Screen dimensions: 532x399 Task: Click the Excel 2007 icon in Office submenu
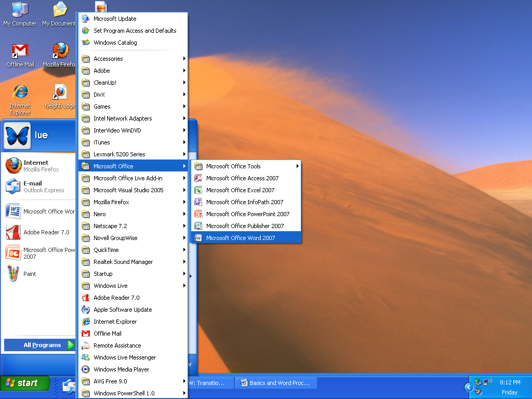[198, 190]
